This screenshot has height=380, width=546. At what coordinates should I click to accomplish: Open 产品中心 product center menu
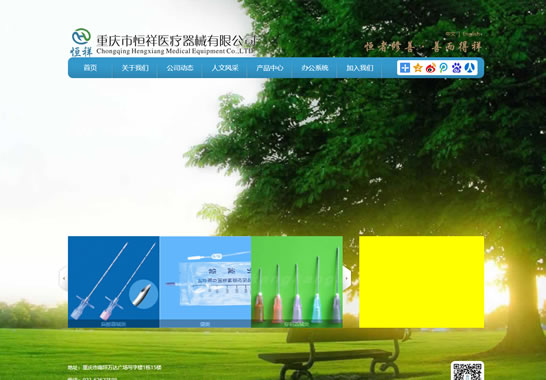(x=270, y=68)
